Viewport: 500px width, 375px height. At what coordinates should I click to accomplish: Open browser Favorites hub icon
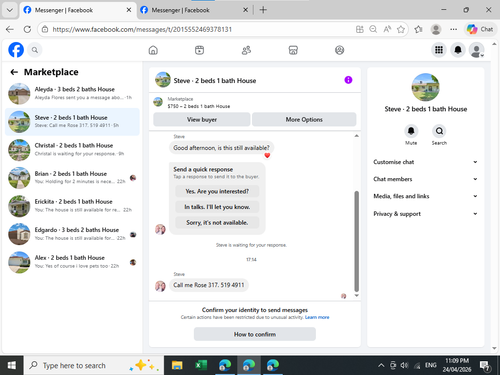point(418,29)
